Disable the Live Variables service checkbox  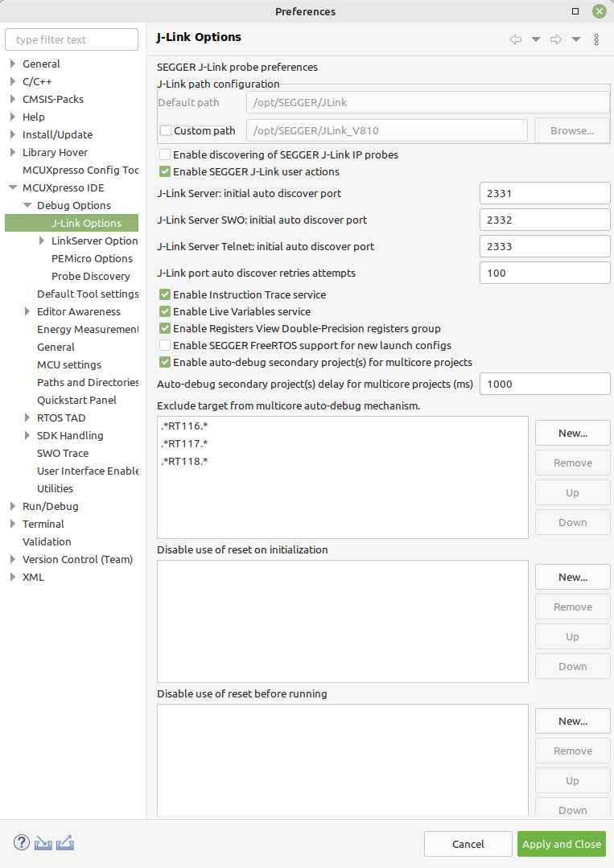[166, 311]
